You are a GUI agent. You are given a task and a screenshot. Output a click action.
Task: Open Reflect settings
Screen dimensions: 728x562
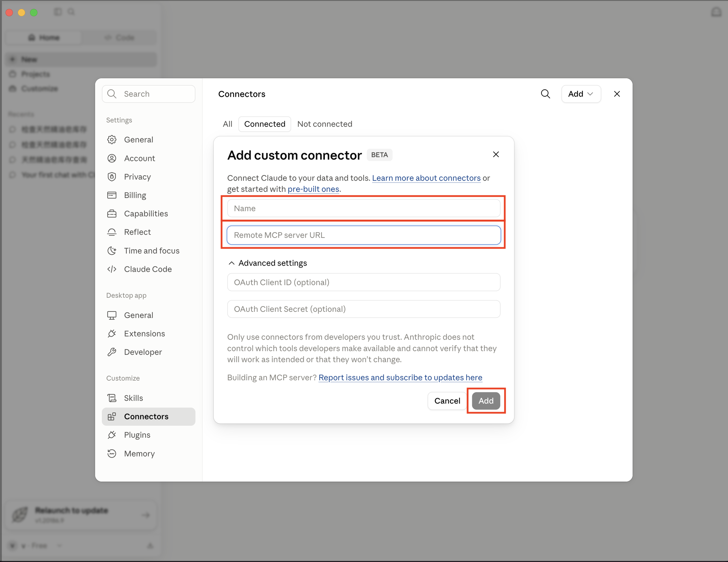tap(148, 232)
